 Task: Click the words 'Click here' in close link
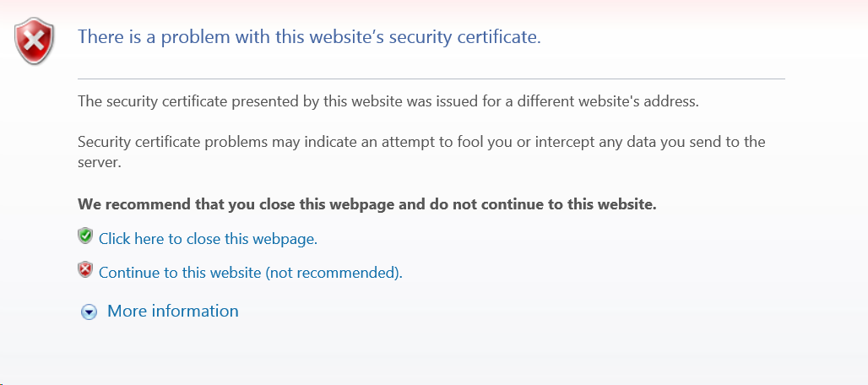pos(131,239)
